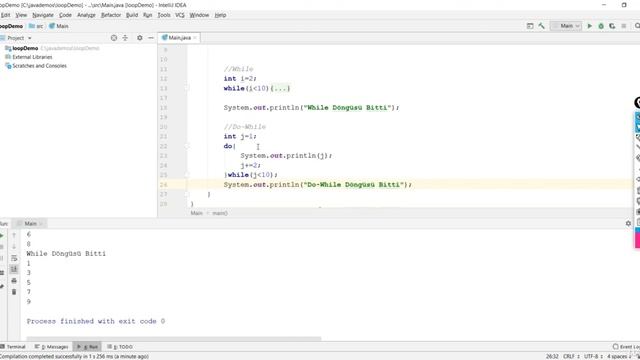Open the Build menu
The image size is (640, 360).
[132, 15]
